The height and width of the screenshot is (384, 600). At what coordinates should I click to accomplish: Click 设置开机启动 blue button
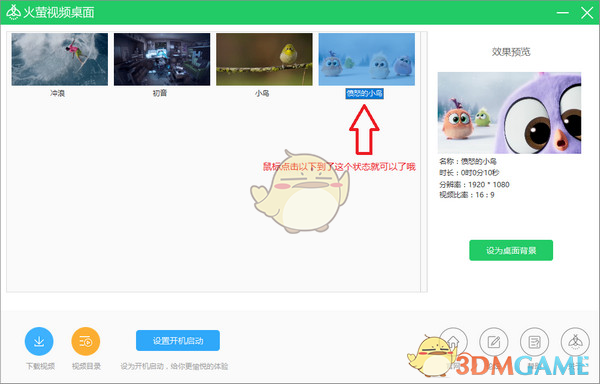tap(178, 340)
